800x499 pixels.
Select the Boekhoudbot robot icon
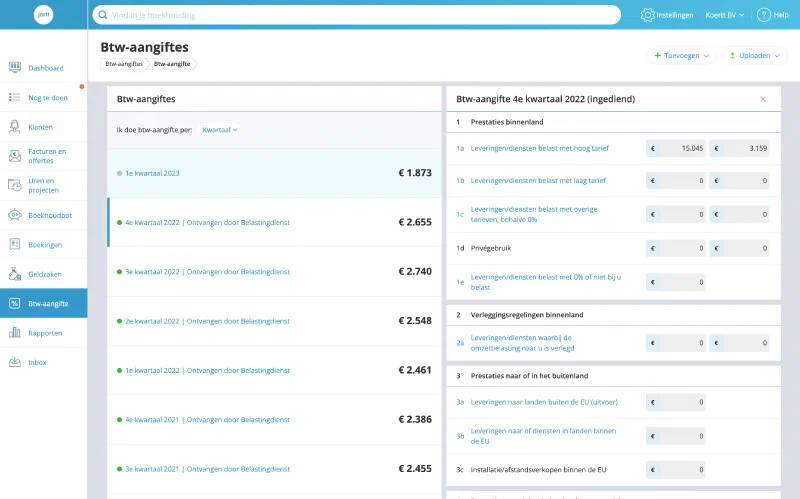15,215
